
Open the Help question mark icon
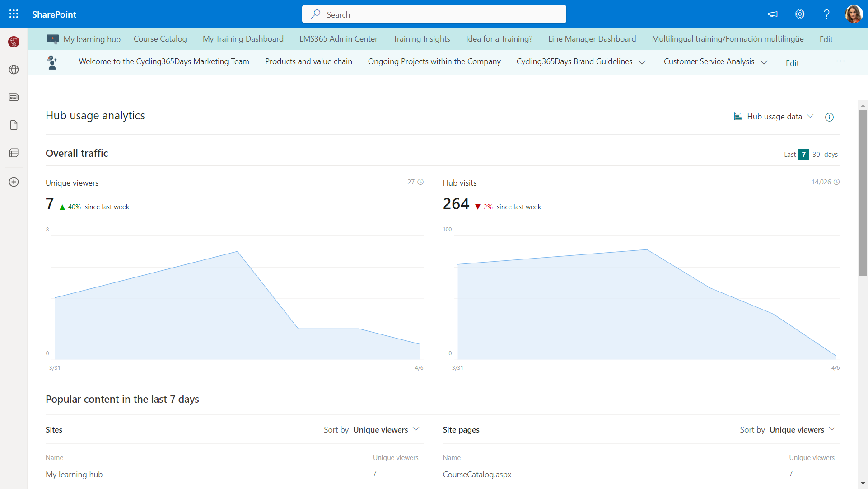[826, 14]
